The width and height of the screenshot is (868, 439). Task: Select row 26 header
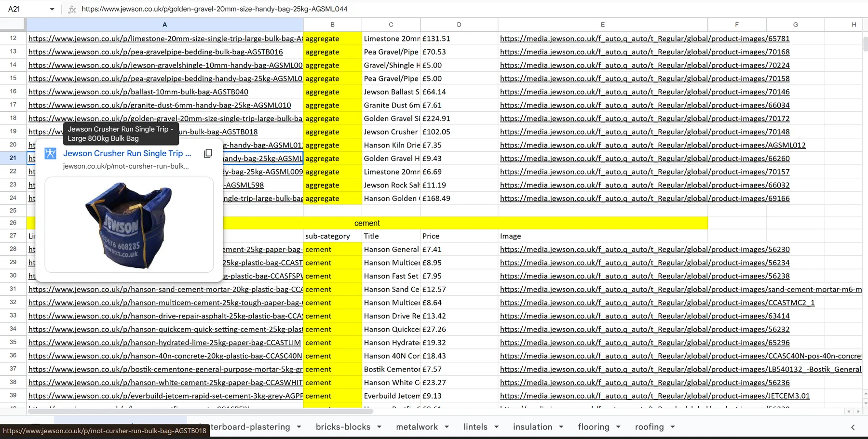coord(13,223)
